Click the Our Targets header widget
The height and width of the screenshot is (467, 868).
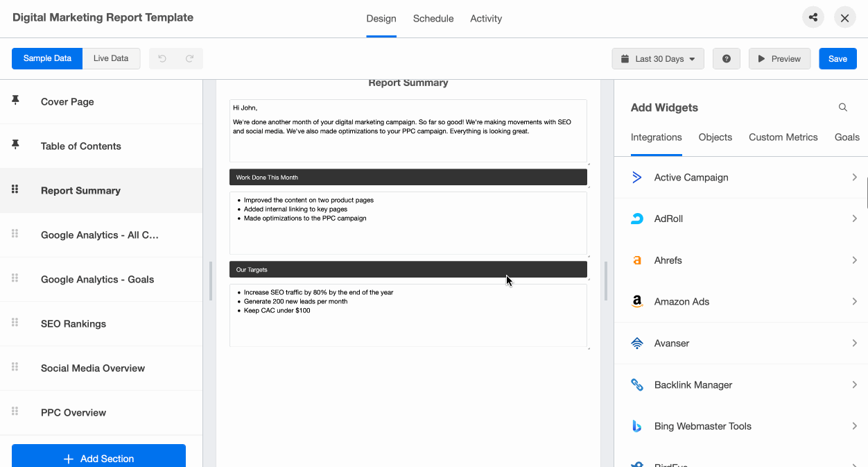408,270
